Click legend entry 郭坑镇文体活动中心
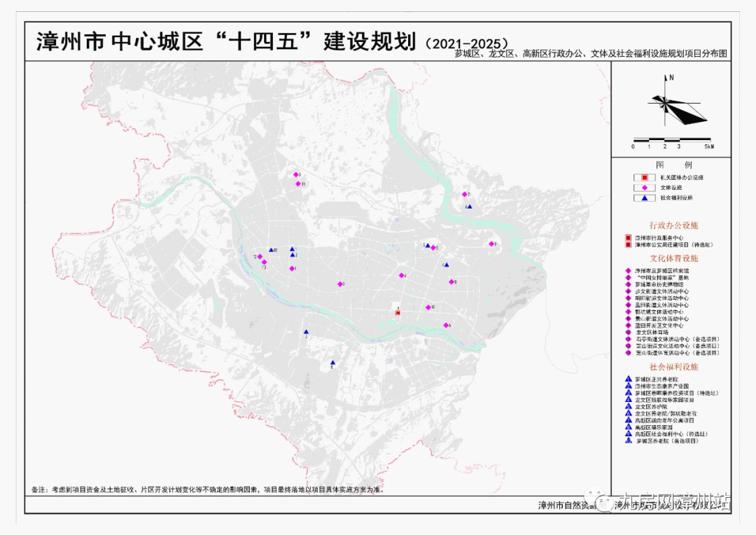This screenshot has height=535, width=756. click(659, 312)
